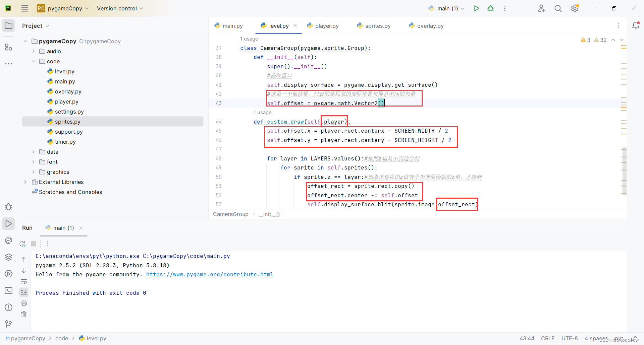
Task: Change the CRLF line separator
Action: 548,338
